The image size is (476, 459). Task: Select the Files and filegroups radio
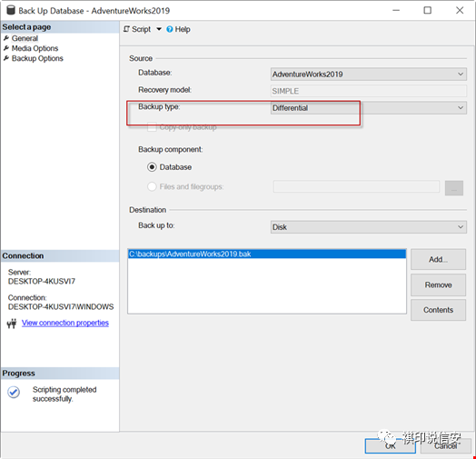tap(152, 186)
